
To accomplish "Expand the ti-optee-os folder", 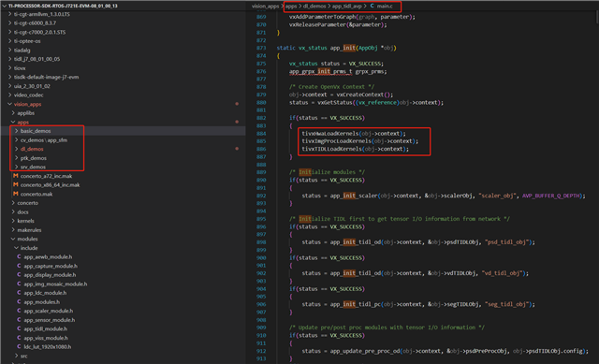I will (x=9, y=41).
